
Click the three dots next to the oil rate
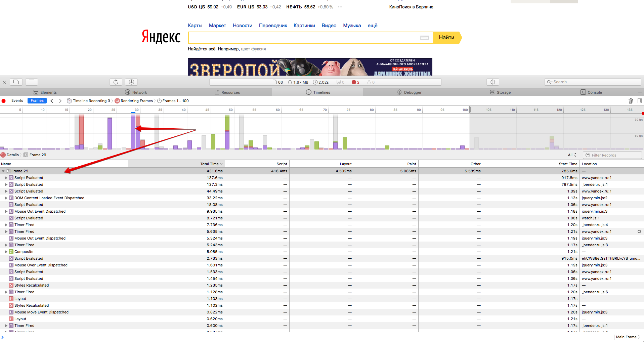coord(340,7)
